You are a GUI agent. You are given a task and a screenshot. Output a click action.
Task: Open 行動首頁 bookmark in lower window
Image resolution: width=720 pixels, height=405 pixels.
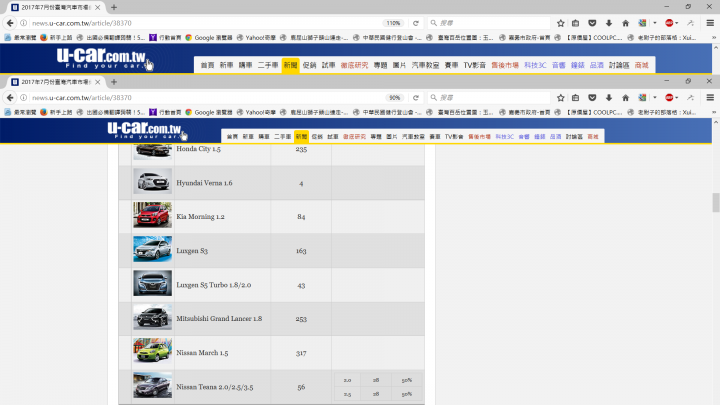coord(165,112)
